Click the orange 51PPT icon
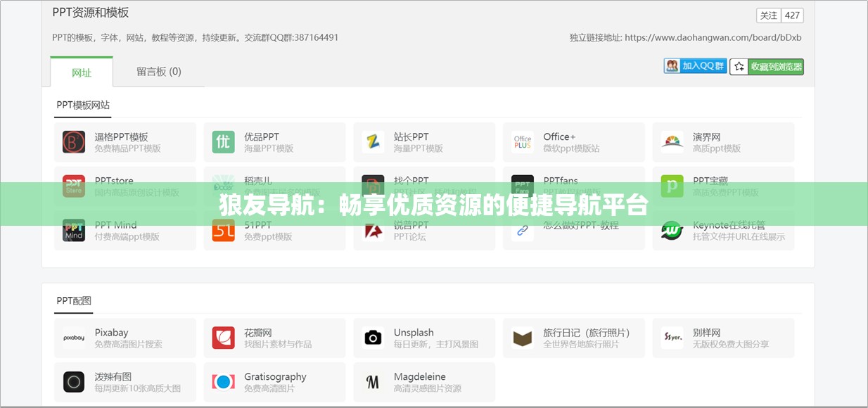This screenshot has width=868, height=408. [224, 230]
